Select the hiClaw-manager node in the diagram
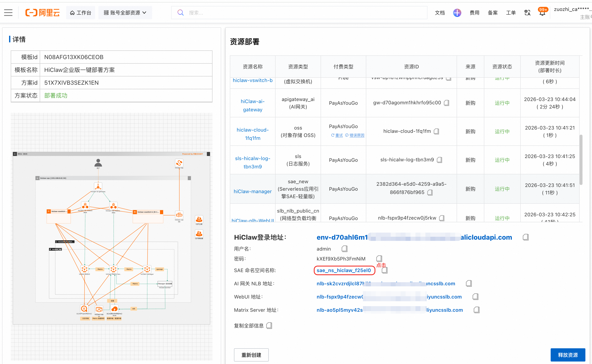Viewport: 592px width, 364px height. tap(147, 269)
